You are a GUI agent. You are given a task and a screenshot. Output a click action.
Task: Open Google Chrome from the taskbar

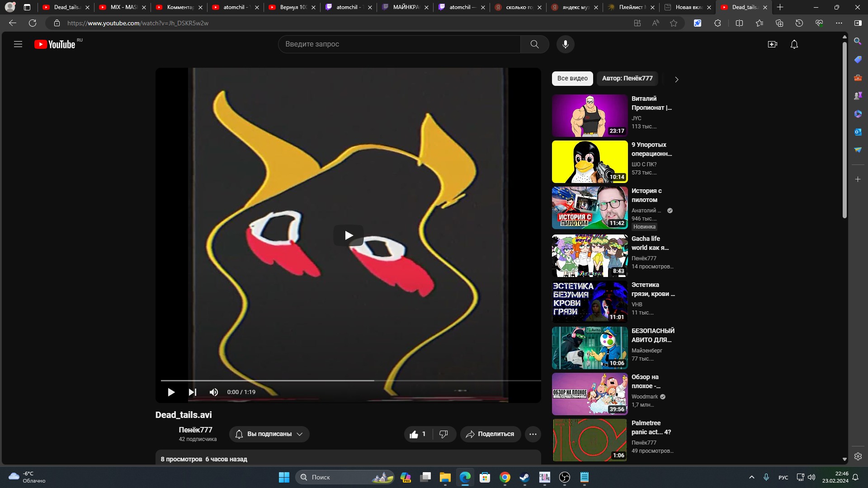coord(505,477)
